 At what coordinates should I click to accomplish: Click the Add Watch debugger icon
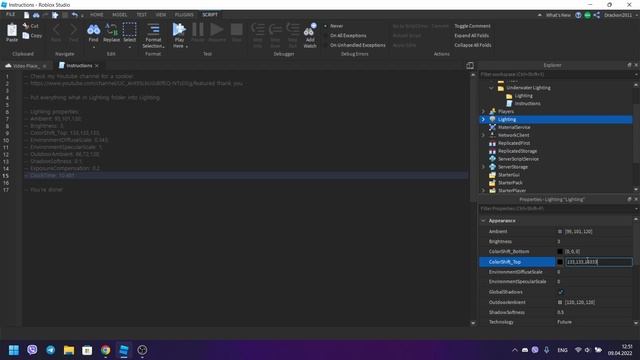coord(310,30)
